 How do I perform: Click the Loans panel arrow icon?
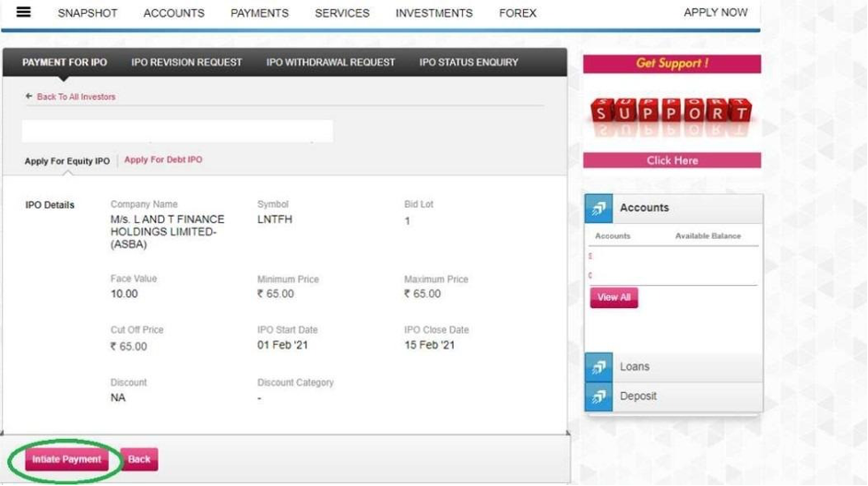(x=599, y=367)
